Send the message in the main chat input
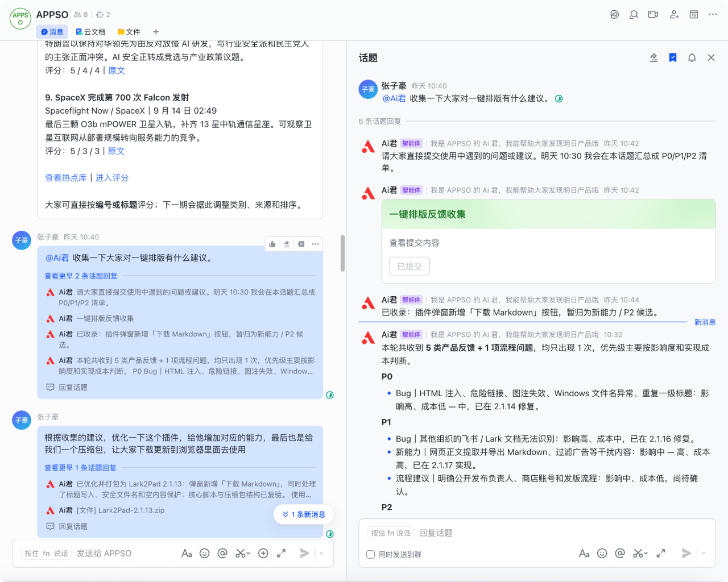The height and width of the screenshot is (582, 728). coord(305,553)
